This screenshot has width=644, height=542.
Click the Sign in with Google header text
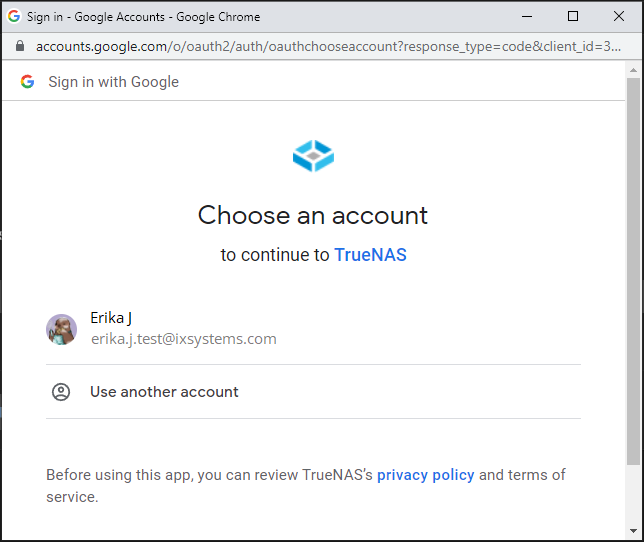pos(113,82)
